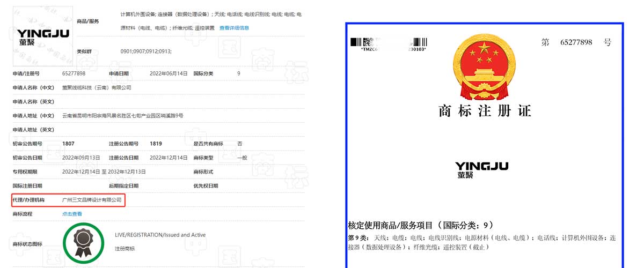Select the exclusive rights period value
Screen dimensions: 644x268
point(104,172)
